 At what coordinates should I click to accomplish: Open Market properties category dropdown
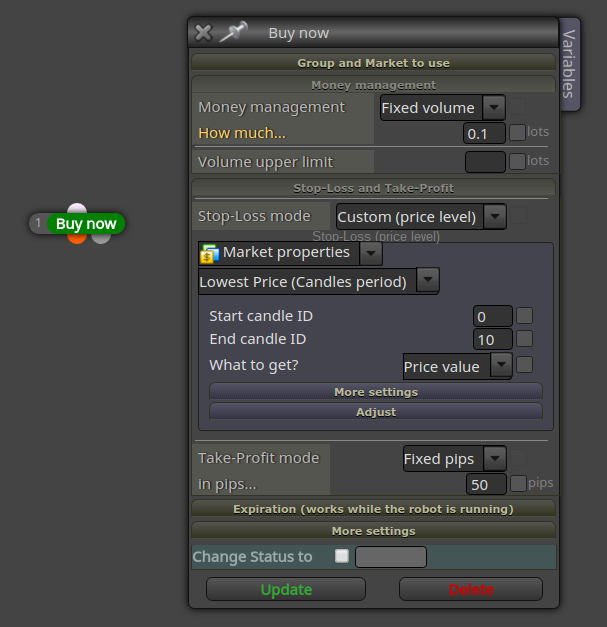click(290, 253)
